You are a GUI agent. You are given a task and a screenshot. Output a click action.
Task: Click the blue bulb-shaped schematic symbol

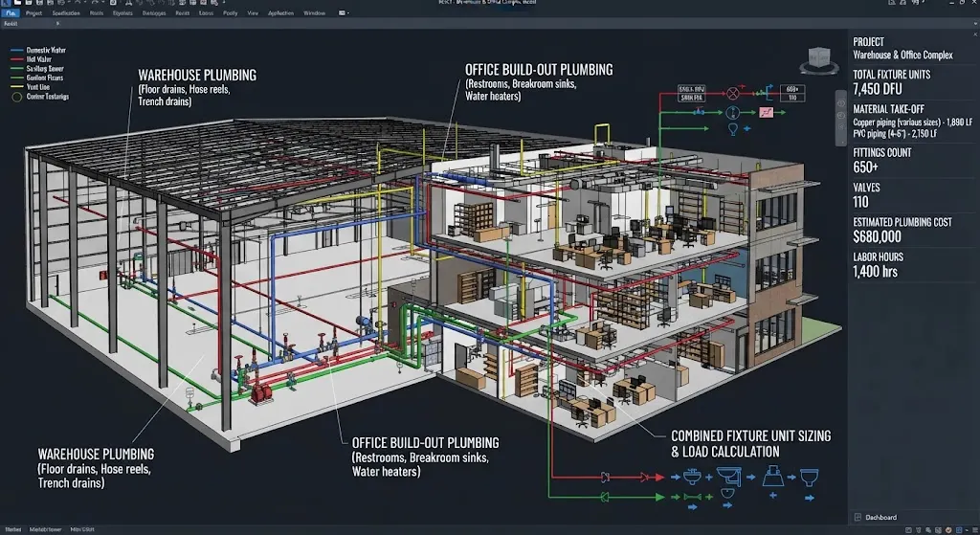pos(732,129)
